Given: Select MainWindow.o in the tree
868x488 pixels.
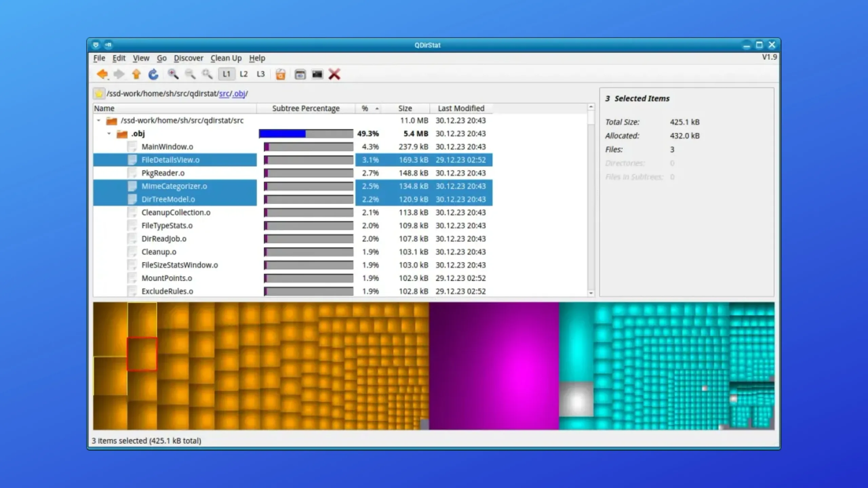Looking at the screenshot, I should coord(167,147).
